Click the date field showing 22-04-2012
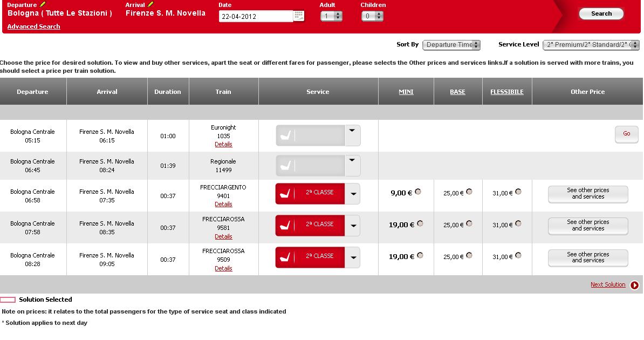Image resolution: width=644 pixels, height=340 pixels. point(256,16)
